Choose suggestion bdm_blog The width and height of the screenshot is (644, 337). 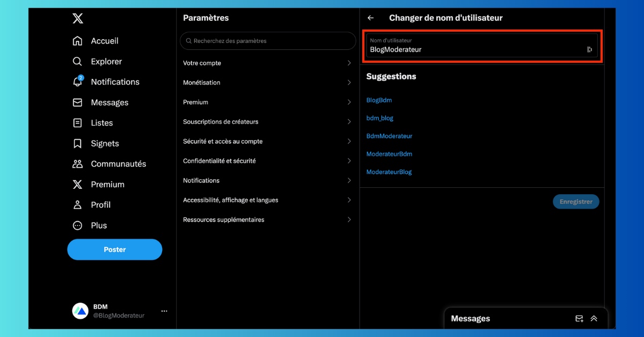380,118
